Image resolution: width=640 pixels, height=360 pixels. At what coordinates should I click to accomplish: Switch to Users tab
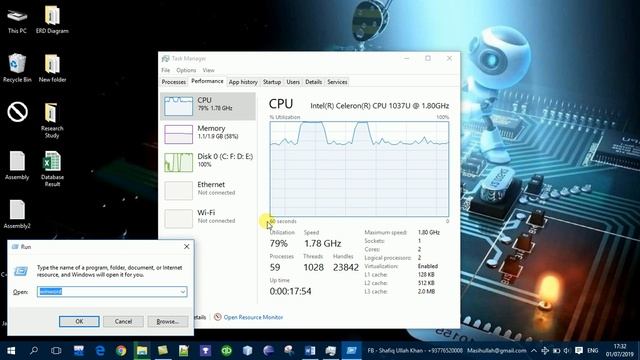click(x=293, y=82)
